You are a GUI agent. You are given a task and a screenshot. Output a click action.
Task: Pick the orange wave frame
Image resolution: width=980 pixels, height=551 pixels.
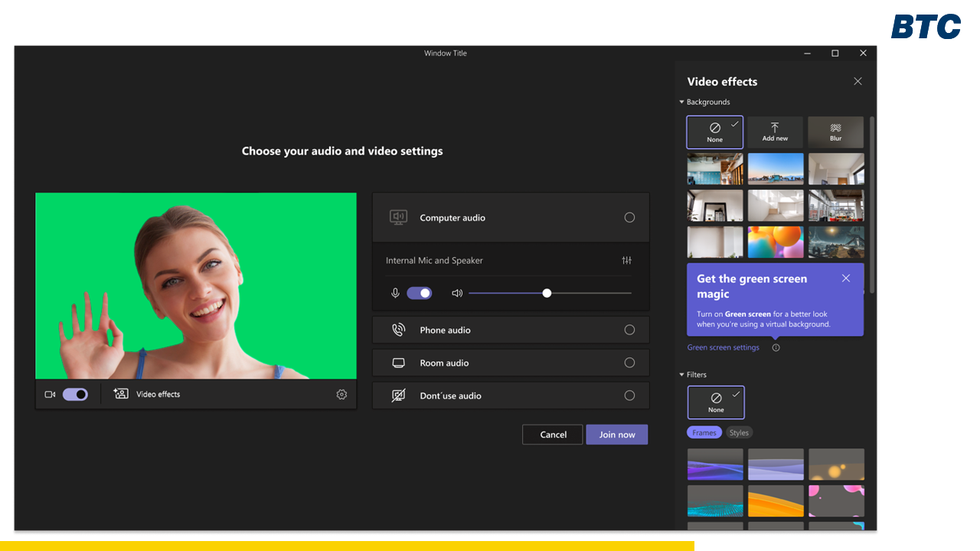click(x=776, y=500)
